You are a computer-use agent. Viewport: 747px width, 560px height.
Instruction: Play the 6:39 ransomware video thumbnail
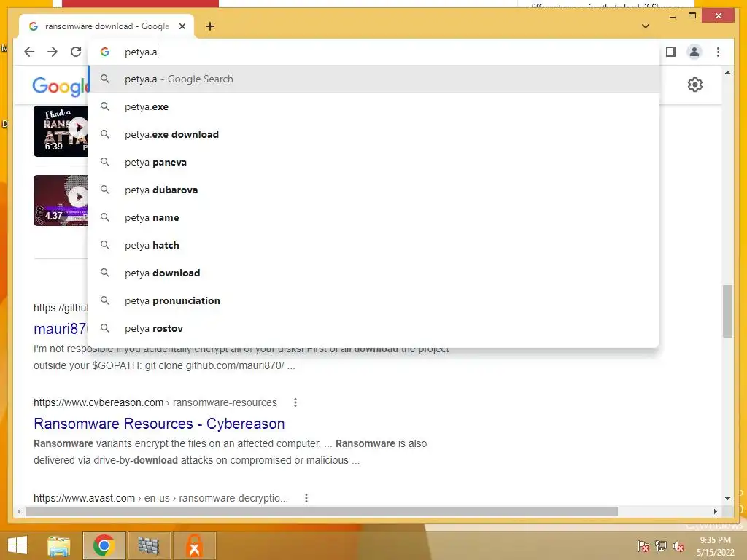tap(61, 131)
